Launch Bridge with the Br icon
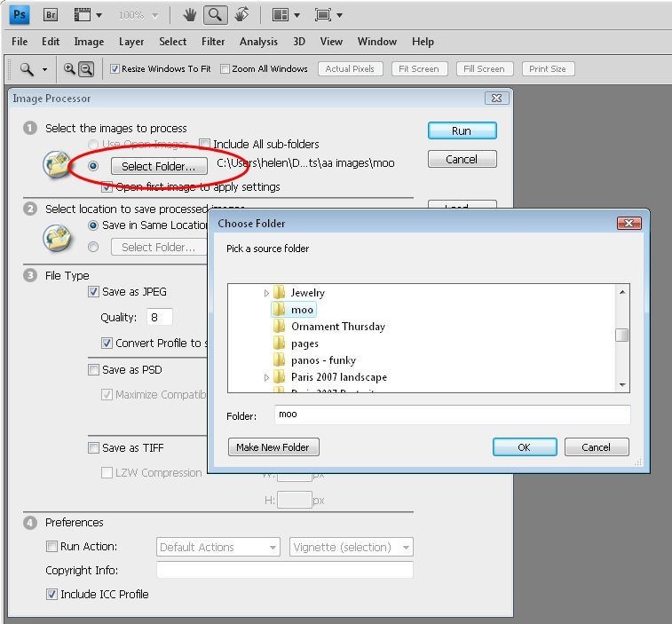This screenshot has width=672, height=624. [51, 15]
